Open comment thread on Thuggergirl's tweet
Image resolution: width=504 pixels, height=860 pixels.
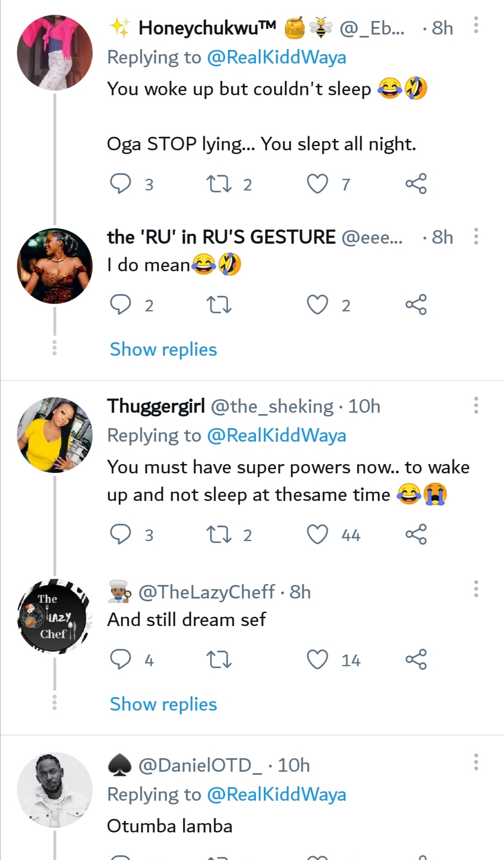(120, 535)
